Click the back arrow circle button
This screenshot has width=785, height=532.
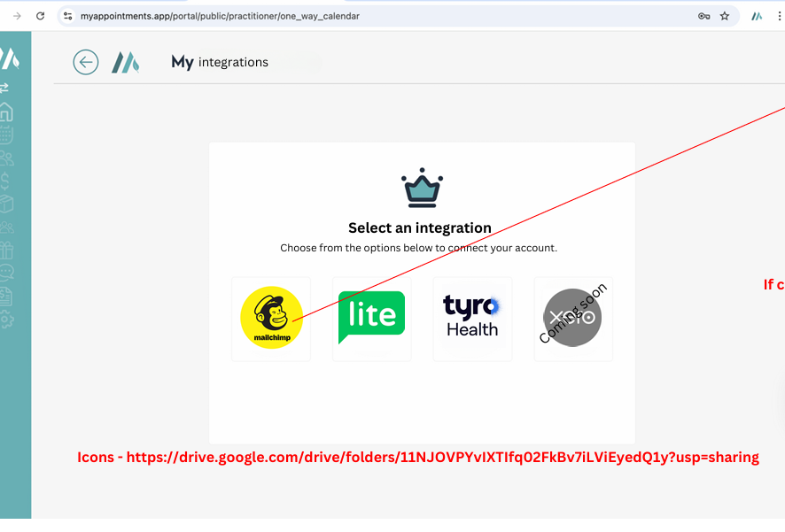click(86, 62)
